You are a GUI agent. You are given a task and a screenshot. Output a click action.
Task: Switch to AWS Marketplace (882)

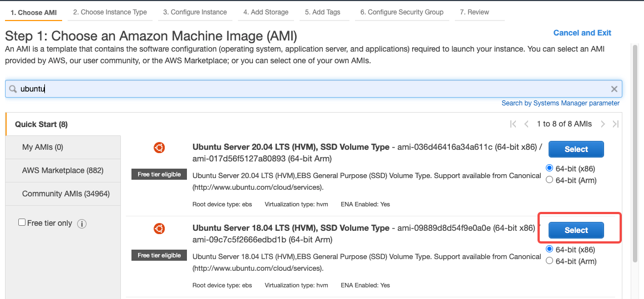[63, 170]
